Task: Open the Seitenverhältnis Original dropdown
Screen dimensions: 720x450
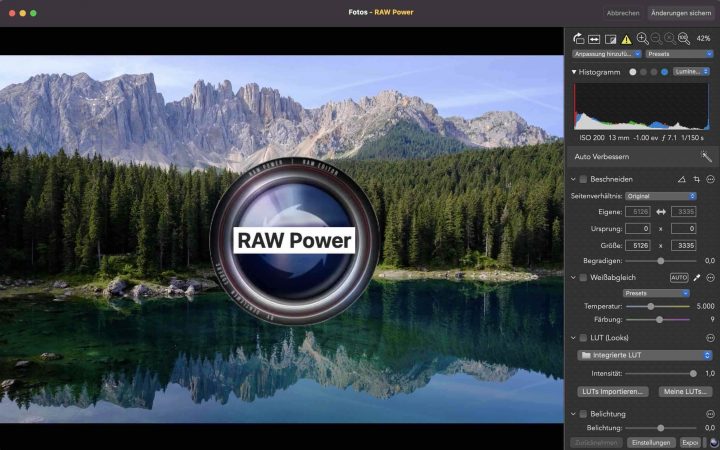Action: pyautogui.click(x=661, y=196)
